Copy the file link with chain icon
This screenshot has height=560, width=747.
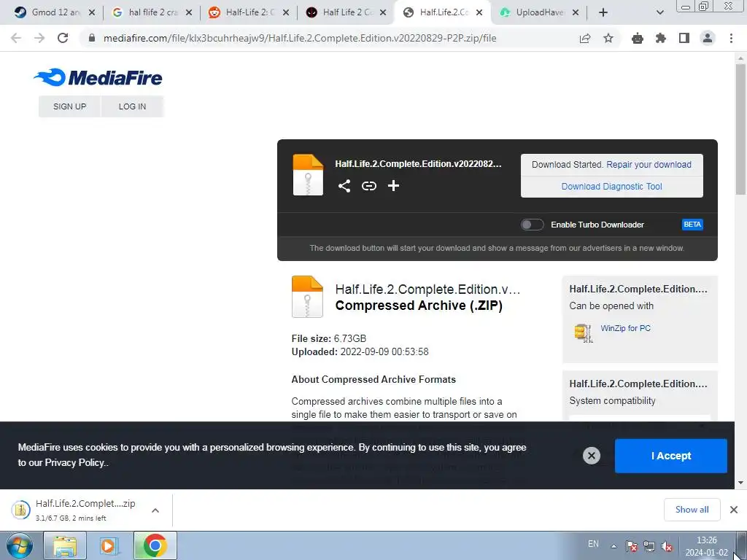click(x=368, y=186)
